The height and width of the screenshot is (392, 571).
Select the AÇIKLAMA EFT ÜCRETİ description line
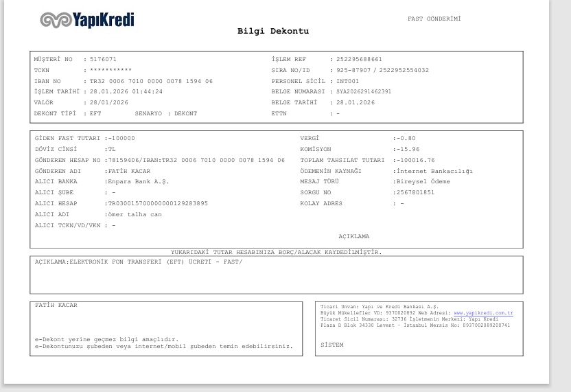(139, 262)
